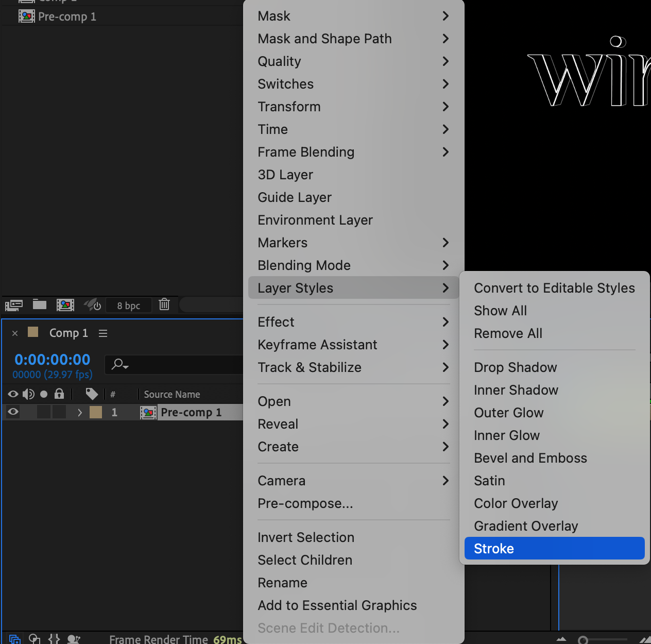This screenshot has height=644, width=651.
Task: Click the timeline zoom slider handle
Action: tap(583, 640)
